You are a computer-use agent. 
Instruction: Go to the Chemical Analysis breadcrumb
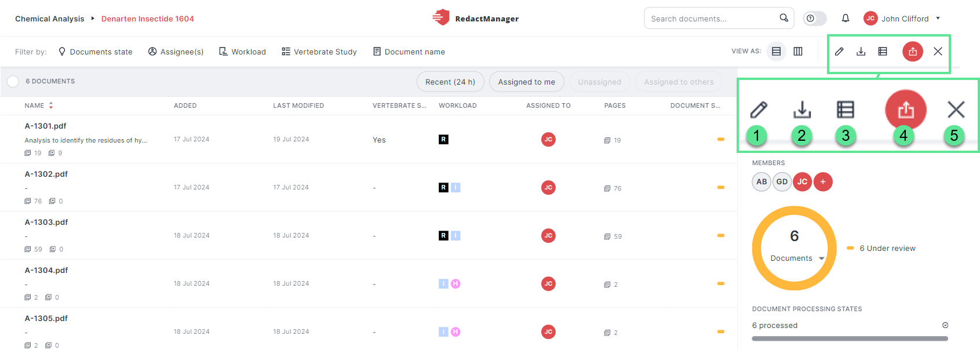50,19
